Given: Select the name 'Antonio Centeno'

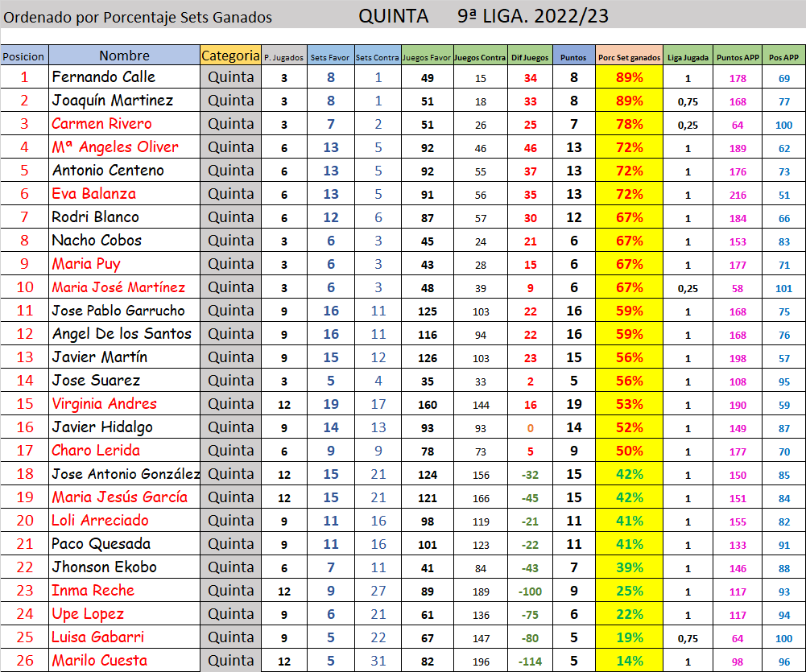Looking at the screenshot, I should pos(108,171).
